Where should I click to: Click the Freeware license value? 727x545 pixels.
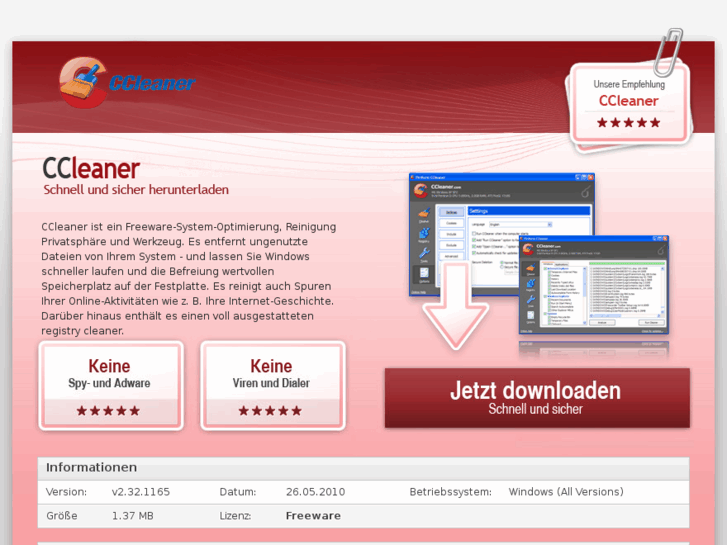pos(313,516)
